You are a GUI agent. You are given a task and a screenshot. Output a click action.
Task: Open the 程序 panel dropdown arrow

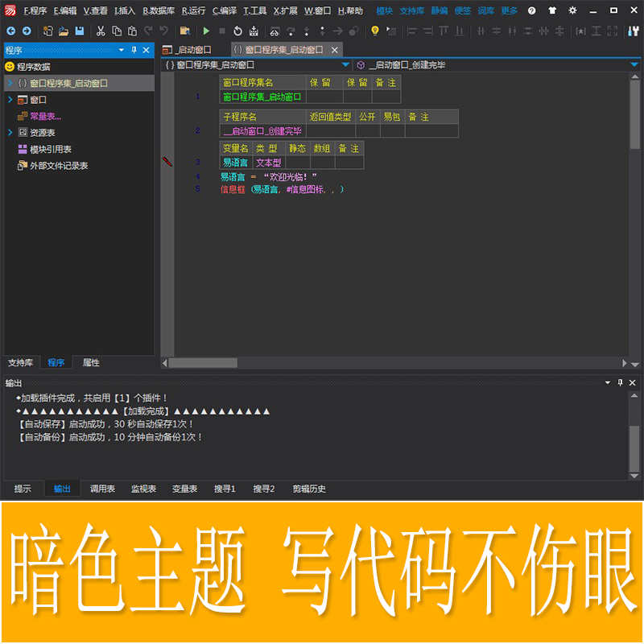(x=122, y=50)
